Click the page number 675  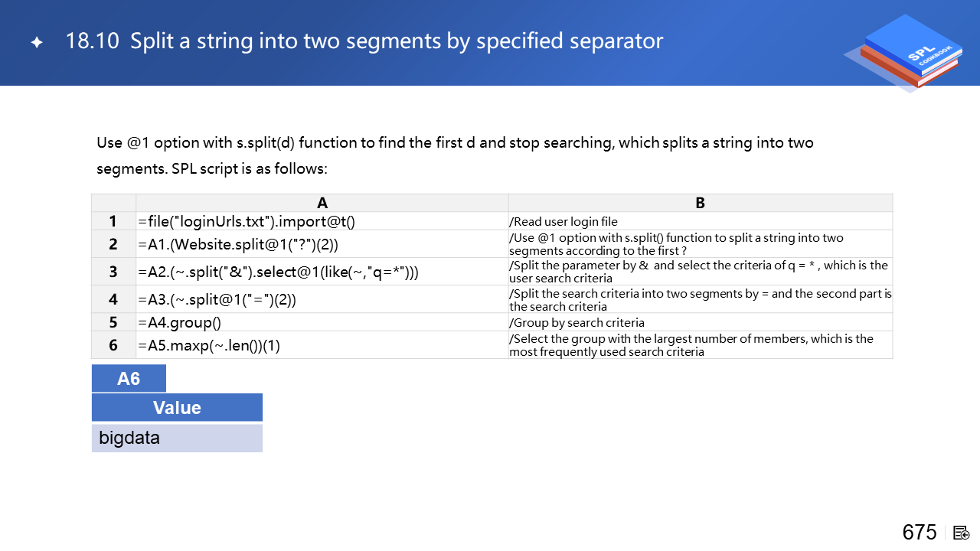click(920, 533)
